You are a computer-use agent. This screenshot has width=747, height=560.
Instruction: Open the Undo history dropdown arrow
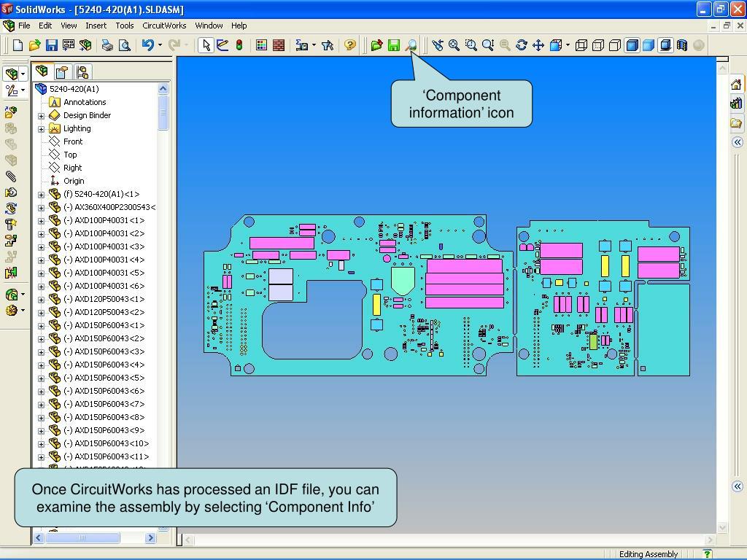160,45
